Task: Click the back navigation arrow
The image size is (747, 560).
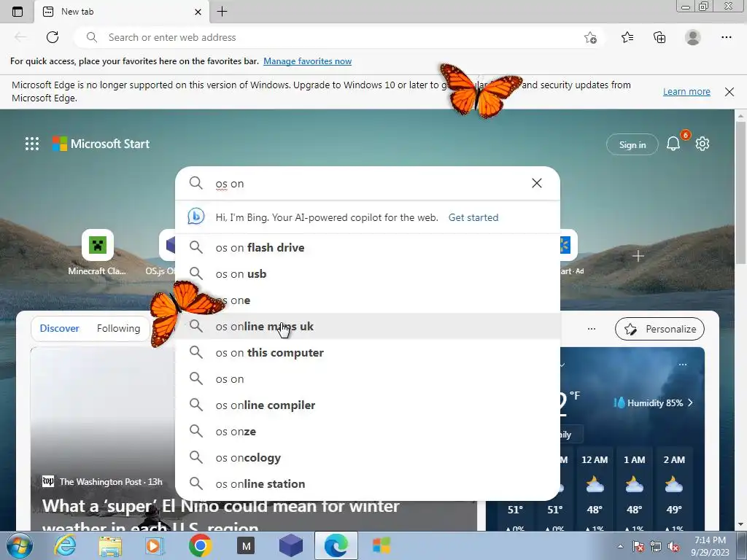Action: pos(20,37)
